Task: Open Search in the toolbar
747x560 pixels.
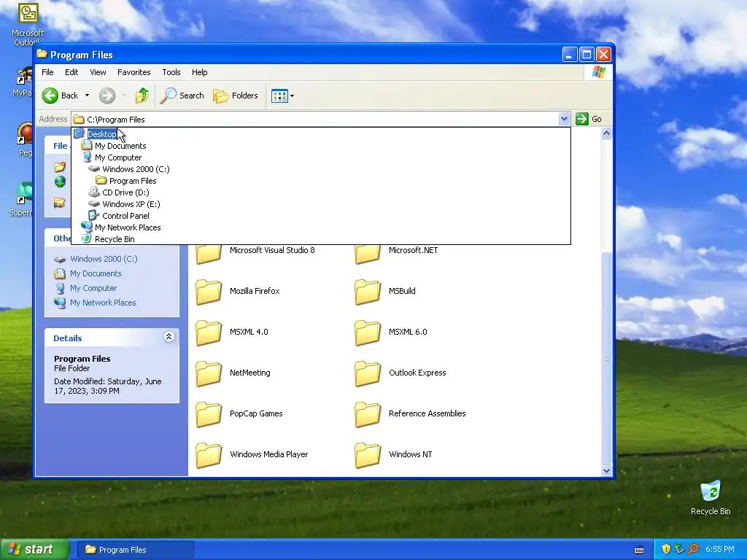Action: [182, 96]
